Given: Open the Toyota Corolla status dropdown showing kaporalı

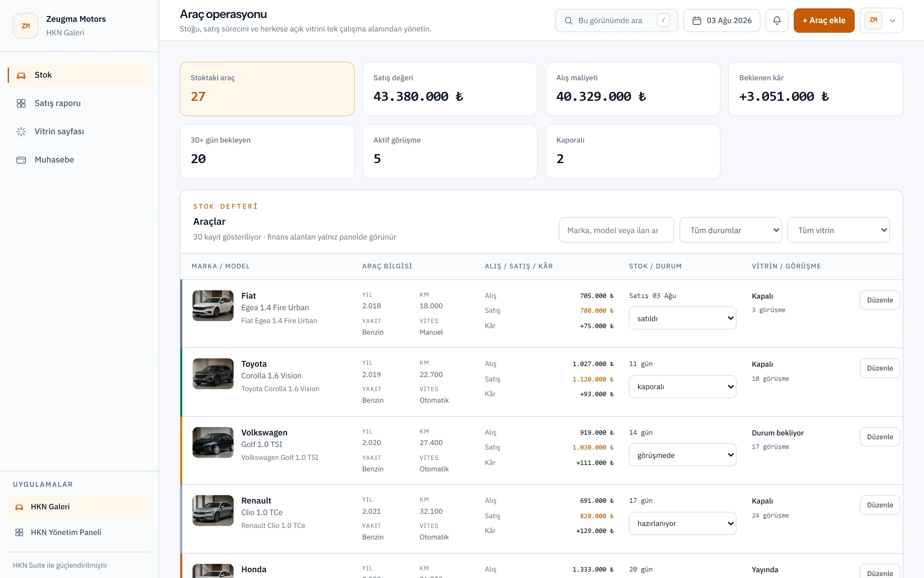Looking at the screenshot, I should (x=683, y=387).
